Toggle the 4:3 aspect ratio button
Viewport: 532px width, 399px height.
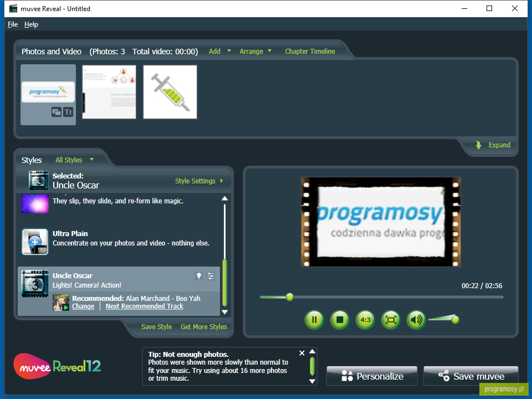coord(365,320)
